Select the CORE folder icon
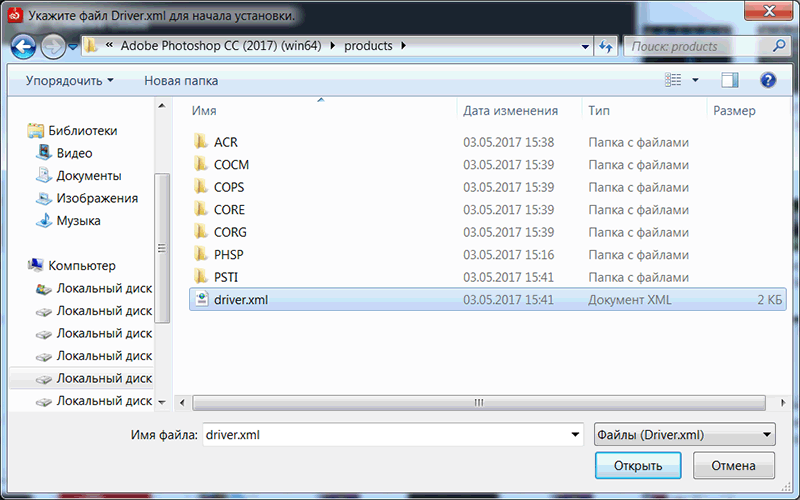This screenshot has height=500, width=800. [201, 209]
